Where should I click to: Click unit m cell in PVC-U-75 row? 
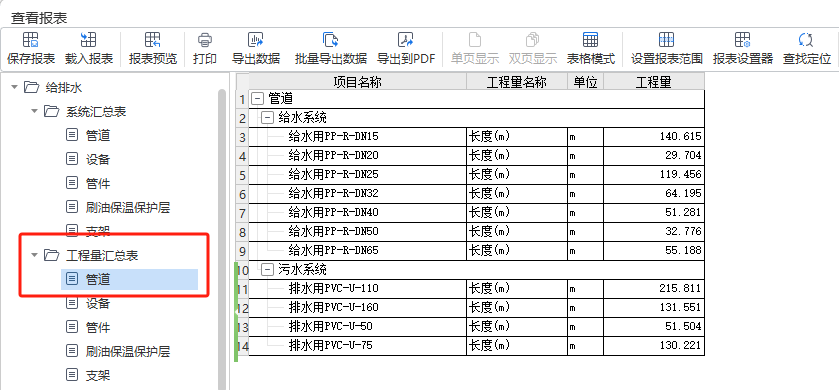tap(585, 346)
